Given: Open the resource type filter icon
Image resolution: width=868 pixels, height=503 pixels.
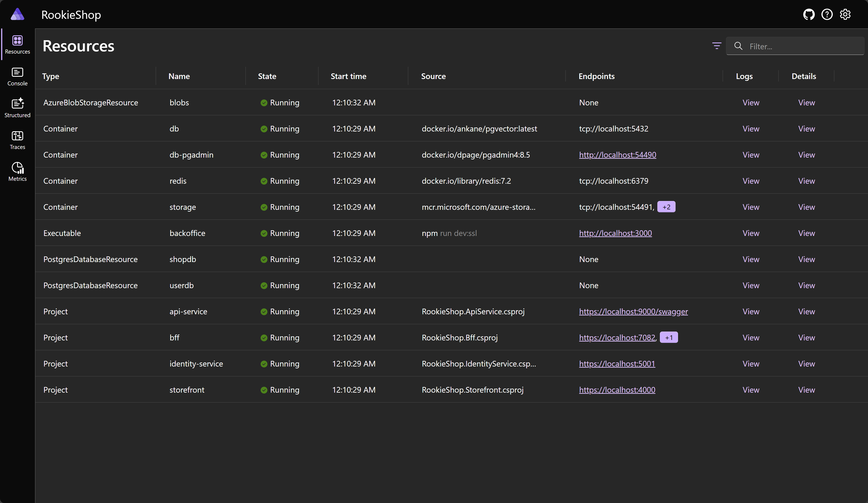Looking at the screenshot, I should tap(716, 46).
